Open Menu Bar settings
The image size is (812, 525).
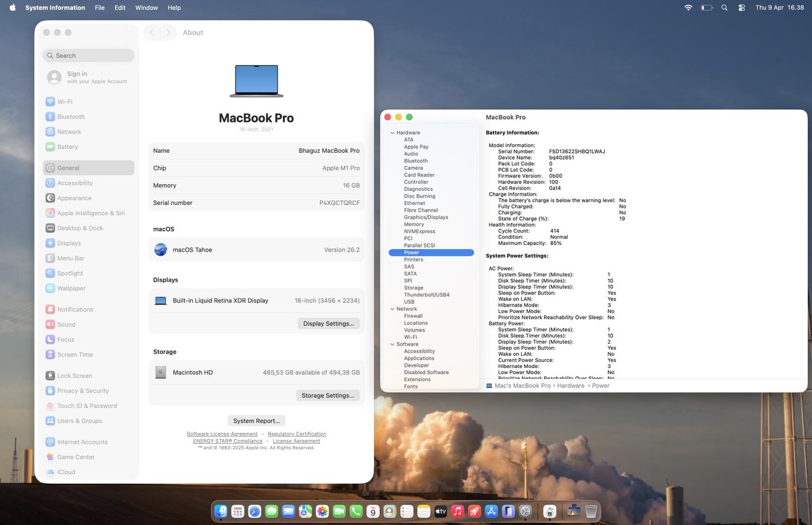pos(89,258)
